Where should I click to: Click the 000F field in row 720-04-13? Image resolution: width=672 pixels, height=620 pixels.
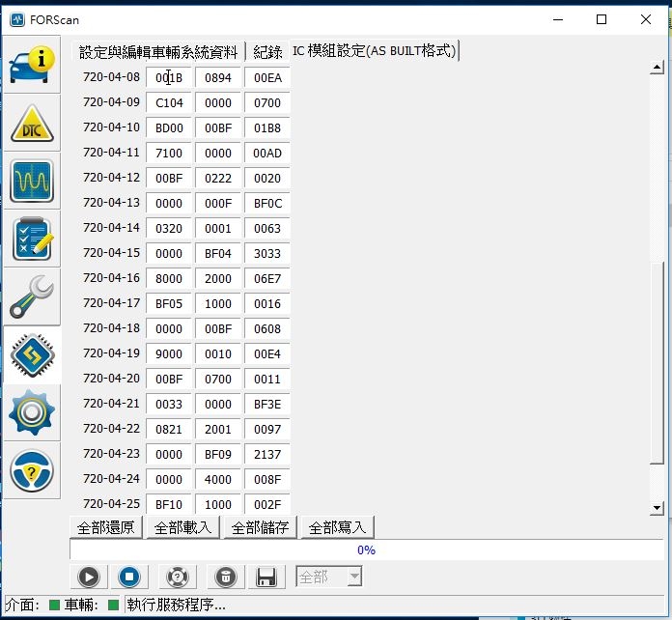tap(218, 203)
